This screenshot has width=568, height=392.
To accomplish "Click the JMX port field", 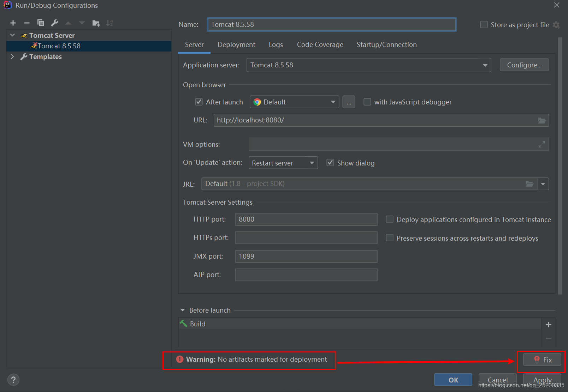I will [x=306, y=257].
